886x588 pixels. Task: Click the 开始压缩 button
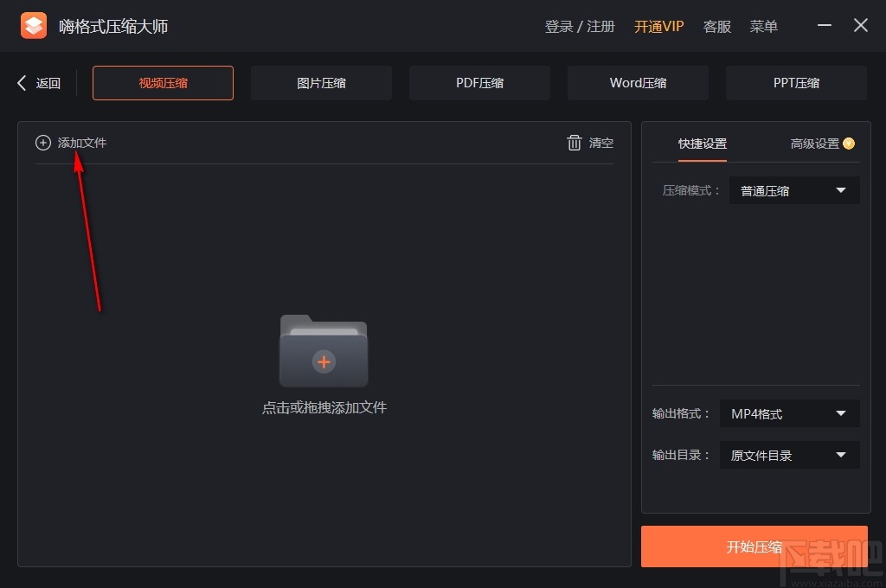pyautogui.click(x=754, y=546)
